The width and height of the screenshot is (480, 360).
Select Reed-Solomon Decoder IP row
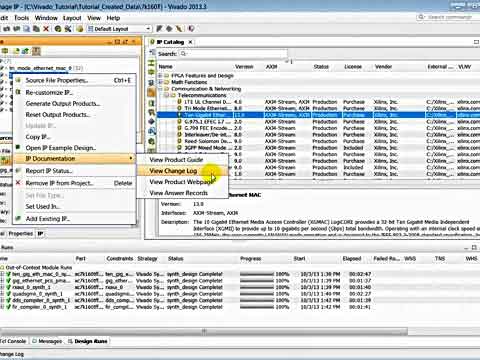pyautogui.click(x=318, y=141)
